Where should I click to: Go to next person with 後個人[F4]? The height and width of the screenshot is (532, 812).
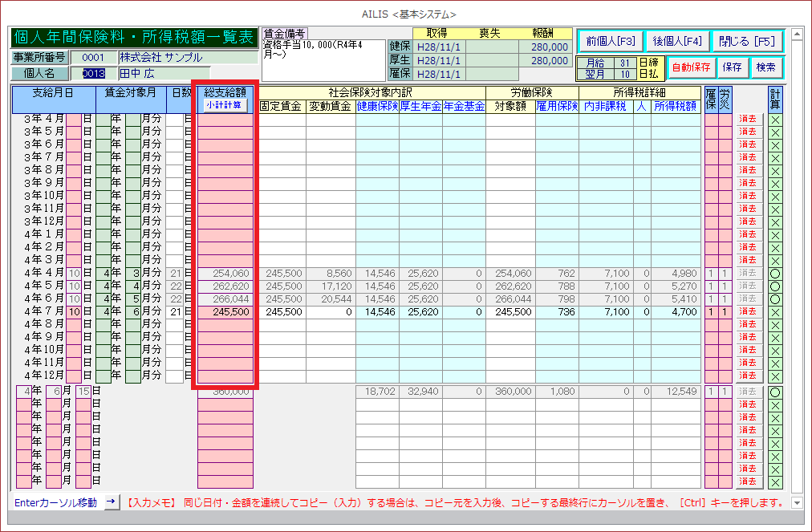pos(677,41)
